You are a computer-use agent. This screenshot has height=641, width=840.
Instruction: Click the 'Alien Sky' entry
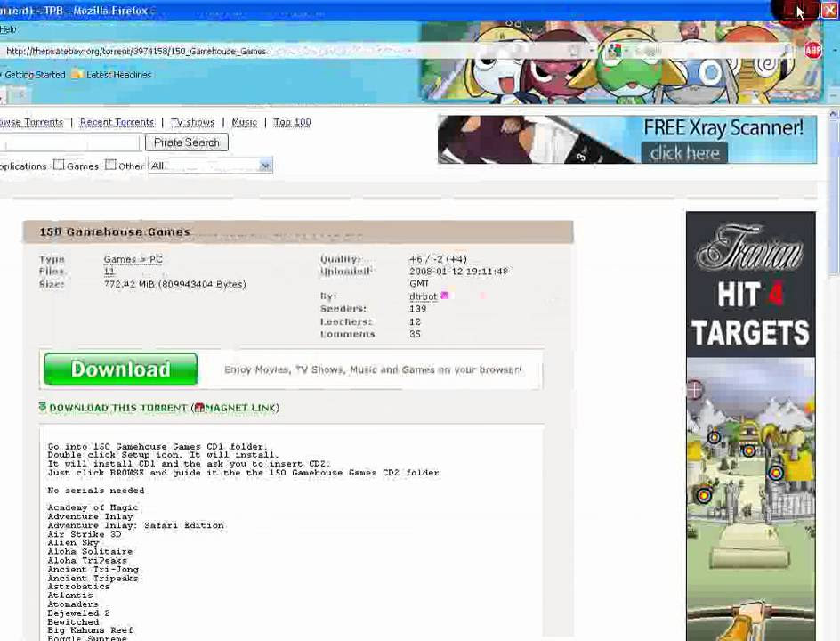73,543
